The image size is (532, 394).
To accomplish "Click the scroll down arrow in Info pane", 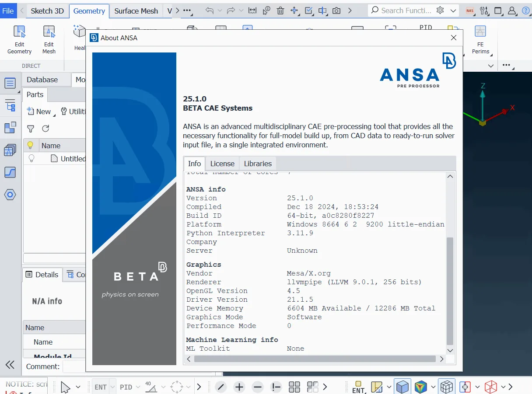I will (x=450, y=350).
